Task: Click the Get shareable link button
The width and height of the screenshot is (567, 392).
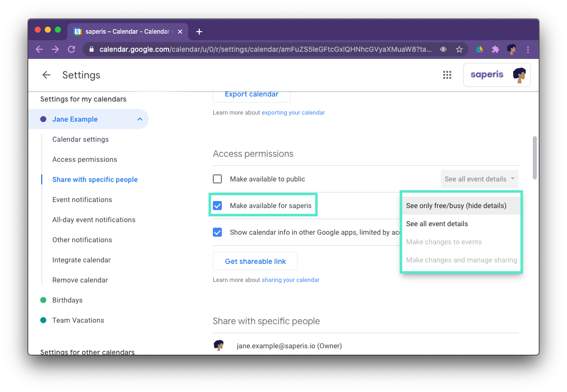Action: coord(255,261)
